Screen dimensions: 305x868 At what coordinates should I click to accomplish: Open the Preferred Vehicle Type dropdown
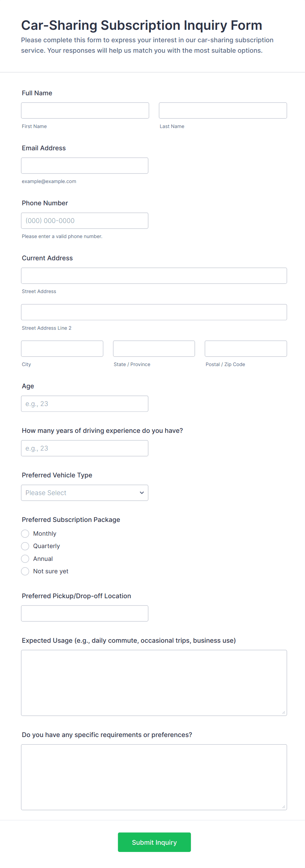click(84, 493)
